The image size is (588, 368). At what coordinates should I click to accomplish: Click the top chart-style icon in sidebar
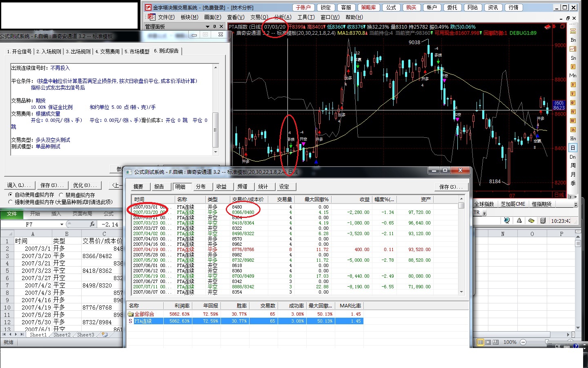[573, 31]
